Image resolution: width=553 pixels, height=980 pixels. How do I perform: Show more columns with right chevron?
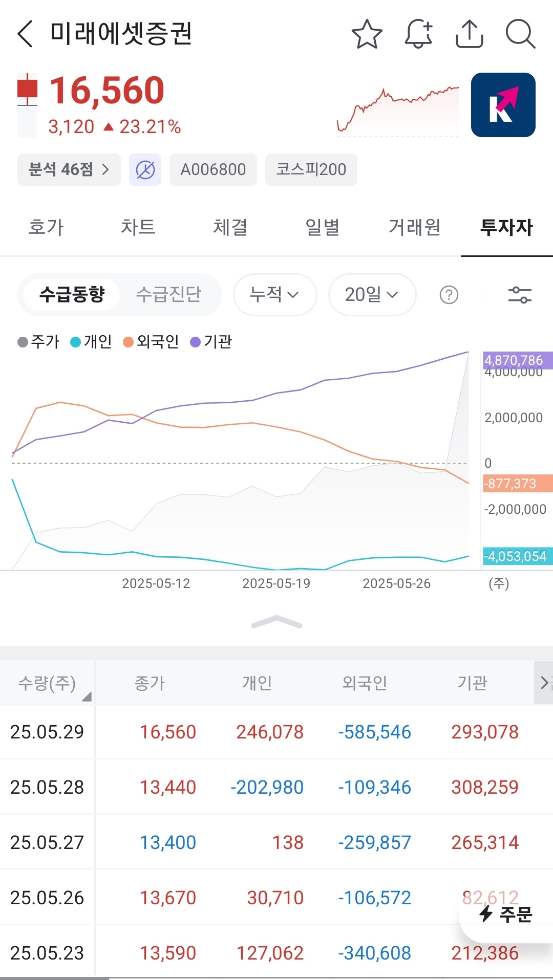click(x=544, y=683)
